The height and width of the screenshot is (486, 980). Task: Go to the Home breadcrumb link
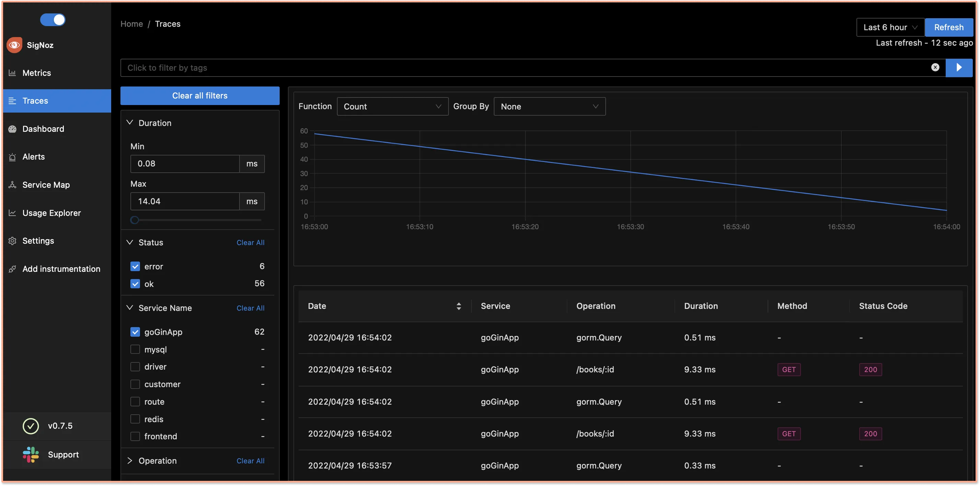[132, 24]
